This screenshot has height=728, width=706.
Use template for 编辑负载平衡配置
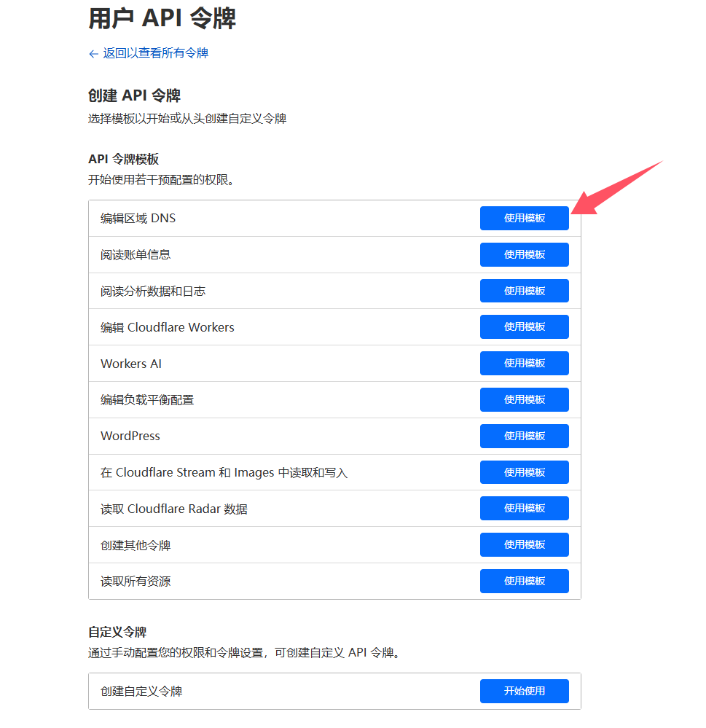524,399
